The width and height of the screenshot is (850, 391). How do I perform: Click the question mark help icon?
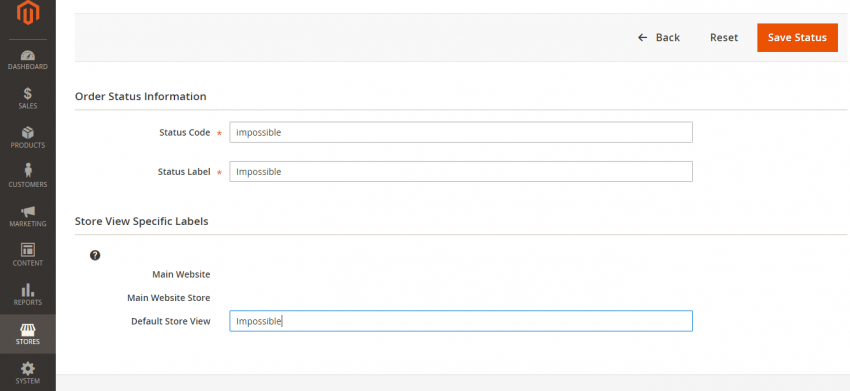pos(95,255)
